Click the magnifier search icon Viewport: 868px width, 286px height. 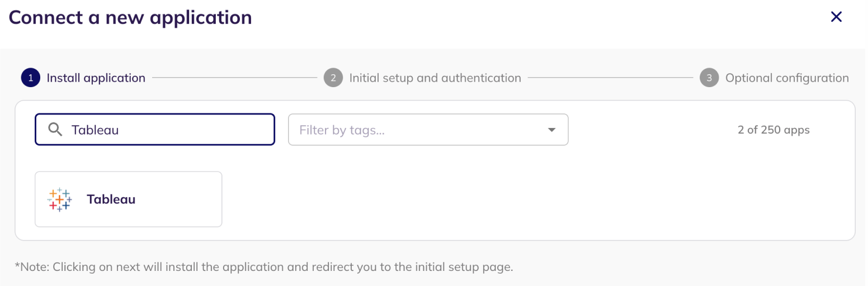coord(55,130)
